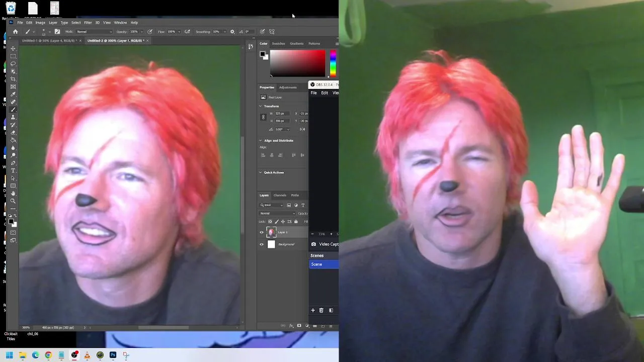Image resolution: width=644 pixels, height=362 pixels.
Task: Toggle Quick Mask mode
Action: point(13,232)
